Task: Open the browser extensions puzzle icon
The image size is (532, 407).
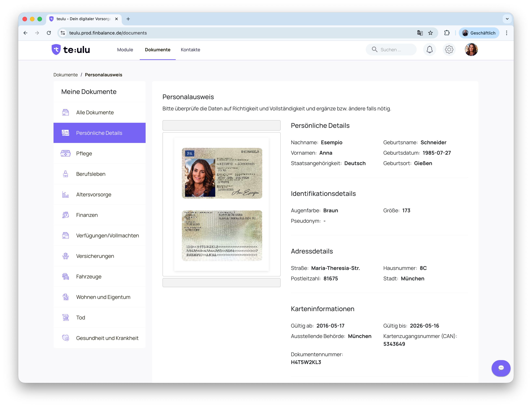Action: pyautogui.click(x=447, y=33)
